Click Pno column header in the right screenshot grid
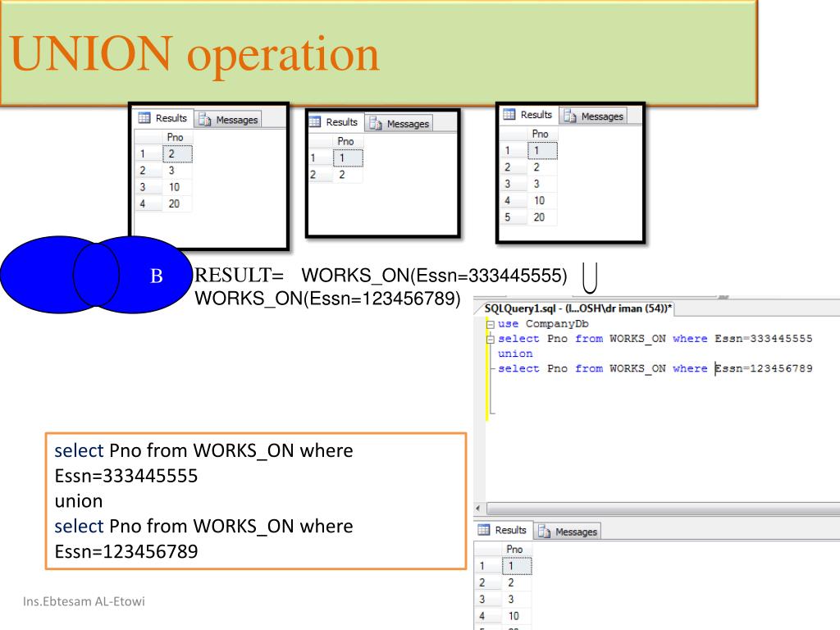The width and height of the screenshot is (840, 630). coord(542,134)
